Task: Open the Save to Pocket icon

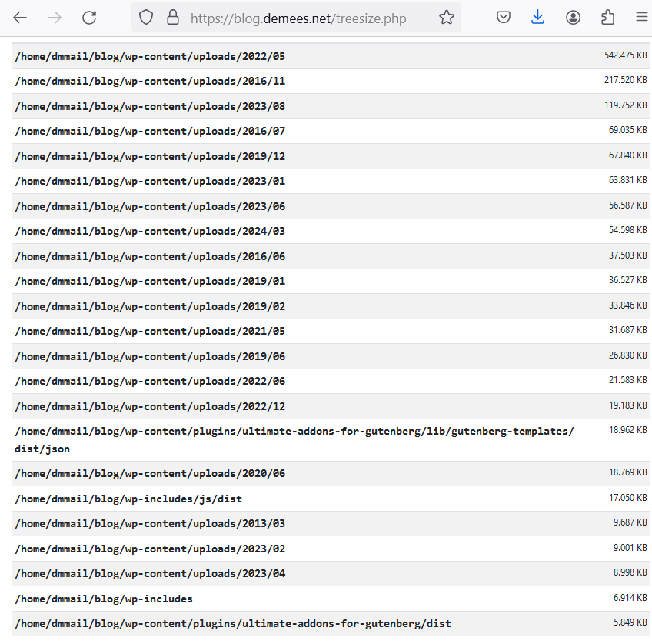Action: click(x=504, y=17)
